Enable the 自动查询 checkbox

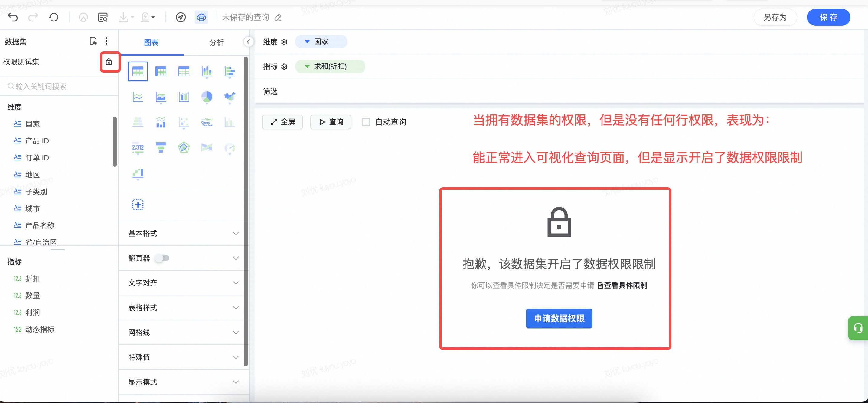[366, 122]
